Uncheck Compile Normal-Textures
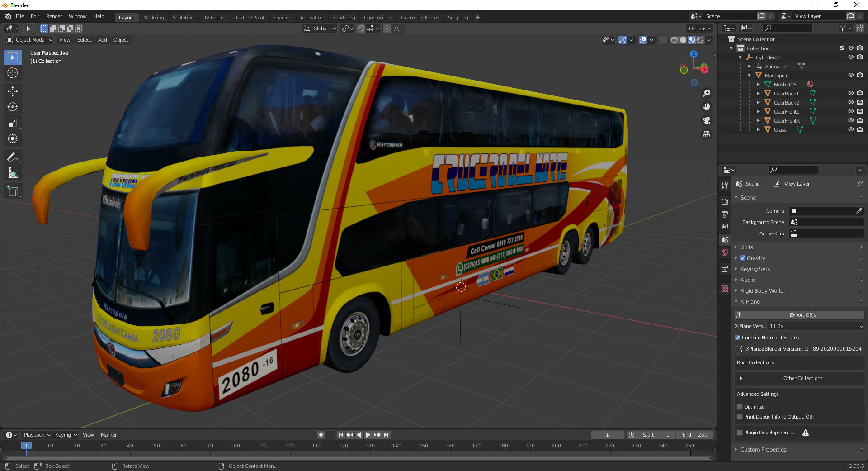Screen dimensions: 868x471 (737, 338)
